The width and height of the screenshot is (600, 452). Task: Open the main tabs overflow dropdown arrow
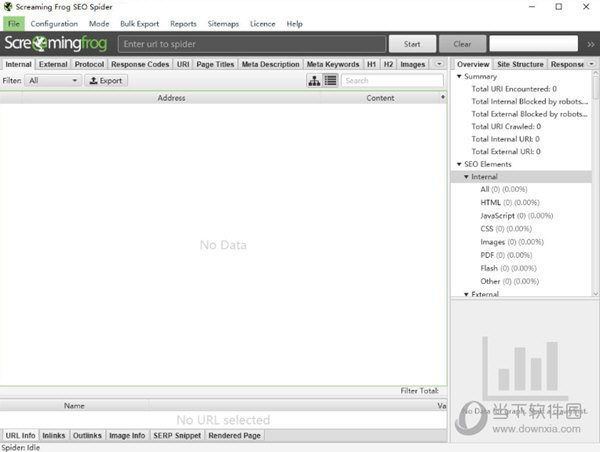click(x=439, y=64)
